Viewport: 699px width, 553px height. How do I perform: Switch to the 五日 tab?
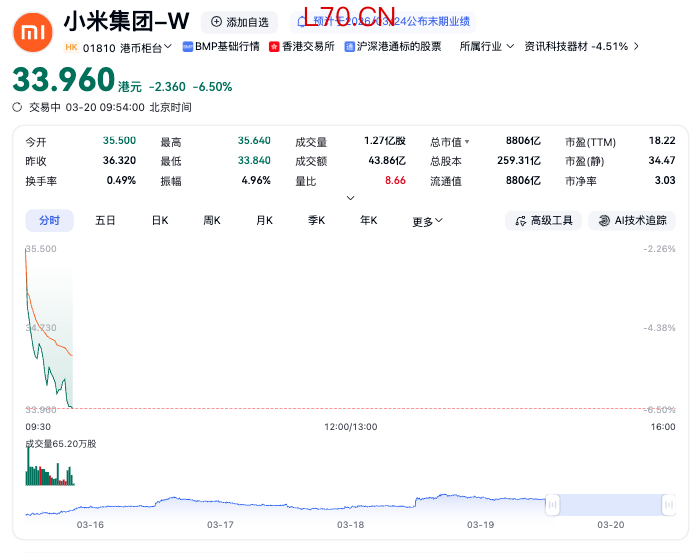(x=105, y=221)
